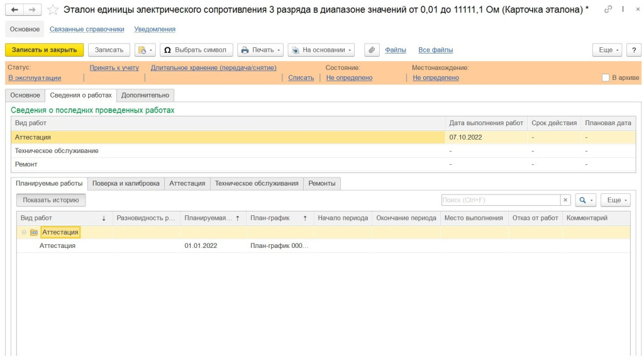
Task: Sort by Планируемая column header
Action: [x=213, y=218]
